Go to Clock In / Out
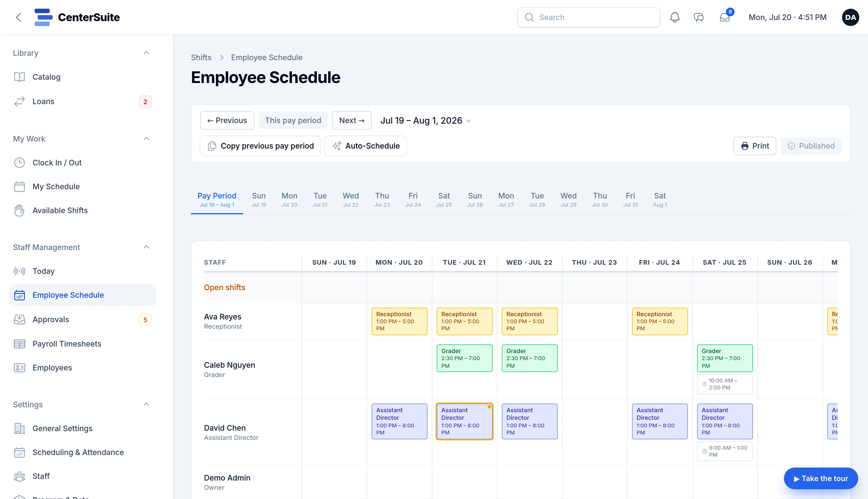 click(82, 163)
